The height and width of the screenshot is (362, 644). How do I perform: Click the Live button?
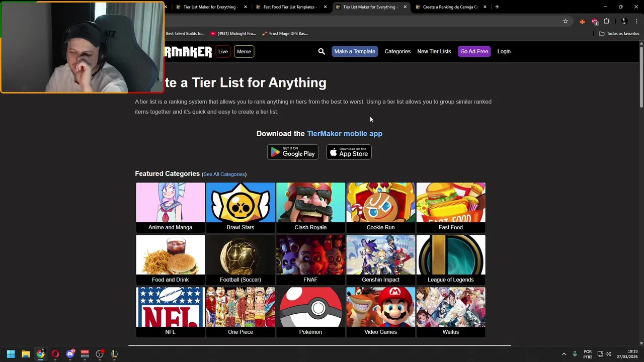[x=223, y=51]
